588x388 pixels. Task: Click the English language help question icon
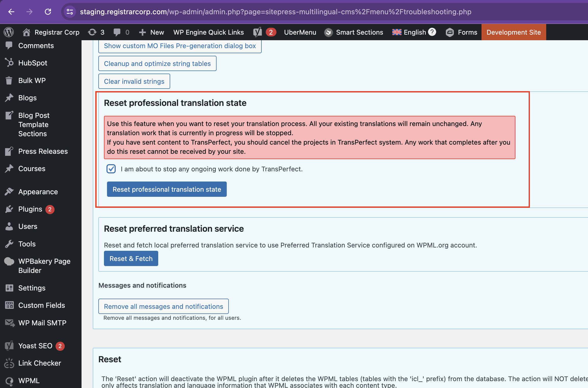[432, 32]
